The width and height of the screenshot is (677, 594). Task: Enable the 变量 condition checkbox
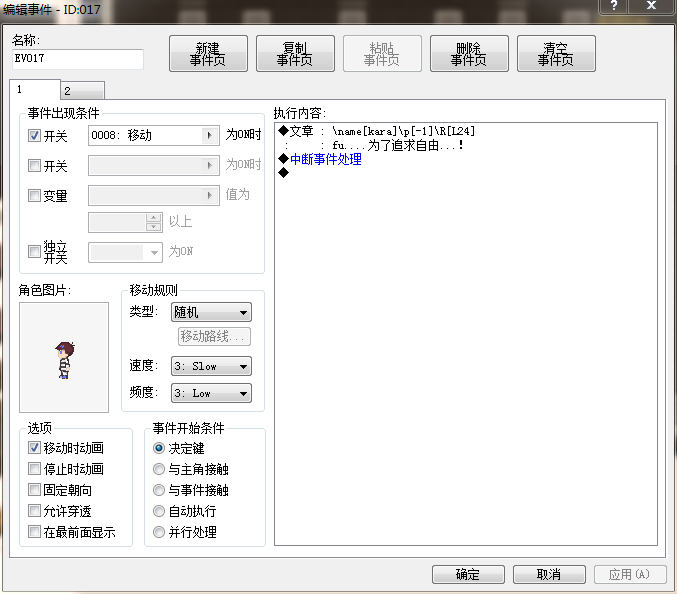pos(34,196)
